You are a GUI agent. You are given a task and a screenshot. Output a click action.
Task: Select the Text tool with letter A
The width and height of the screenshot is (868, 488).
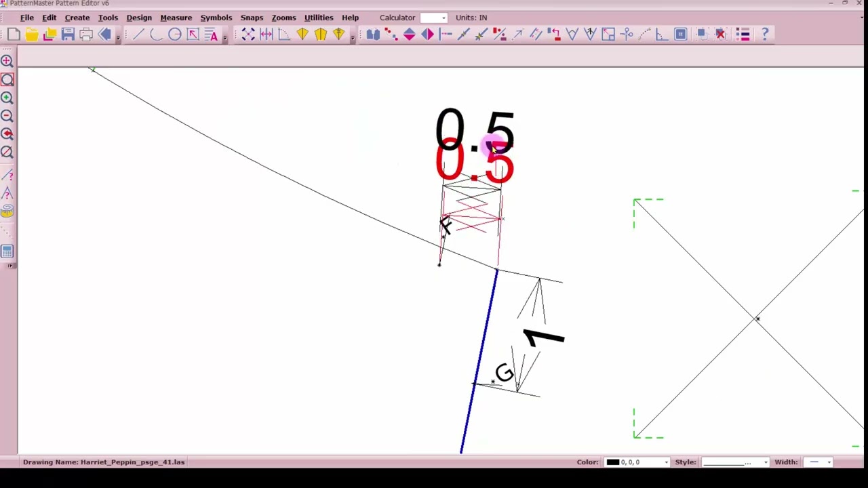pyautogui.click(x=212, y=34)
